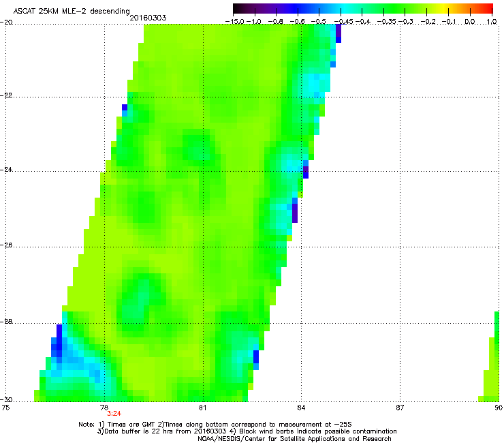Click the latitude axis label -26

click(6, 245)
